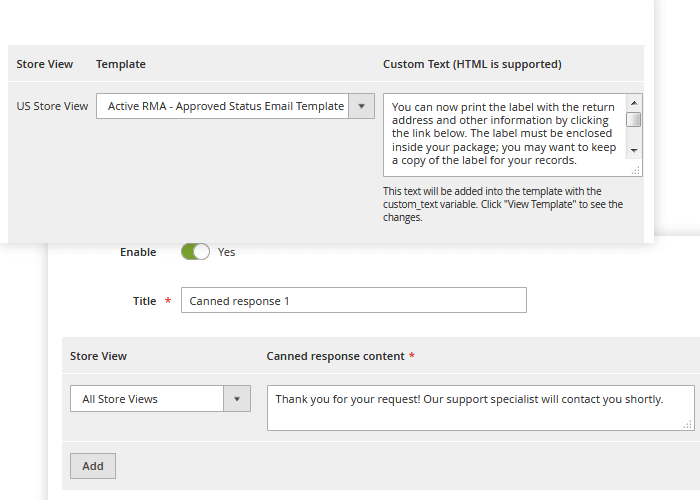
Task: Click the 'Store View' header above US Store View
Action: [x=45, y=64]
